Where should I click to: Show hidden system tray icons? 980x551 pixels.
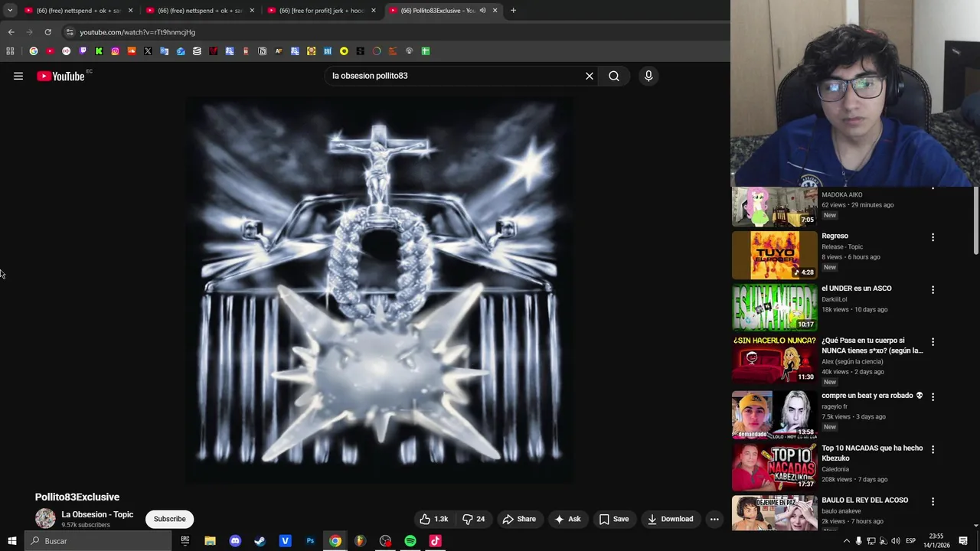click(x=847, y=541)
